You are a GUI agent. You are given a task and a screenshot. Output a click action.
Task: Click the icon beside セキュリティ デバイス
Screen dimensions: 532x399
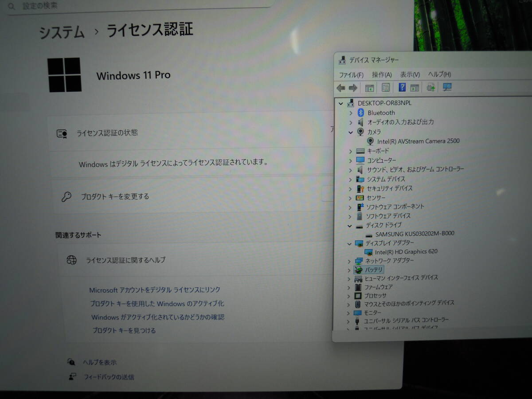pyautogui.click(x=360, y=188)
